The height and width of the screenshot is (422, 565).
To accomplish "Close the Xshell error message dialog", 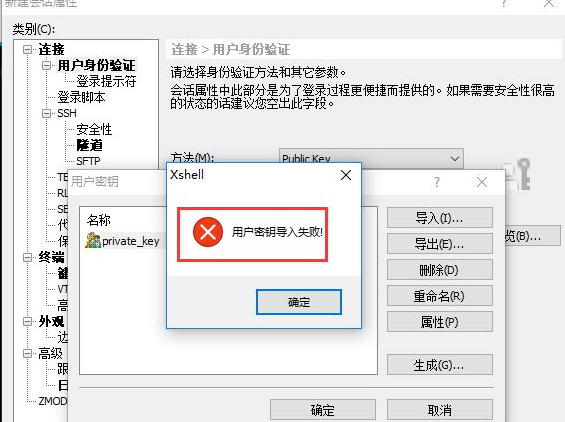I will click(346, 175).
